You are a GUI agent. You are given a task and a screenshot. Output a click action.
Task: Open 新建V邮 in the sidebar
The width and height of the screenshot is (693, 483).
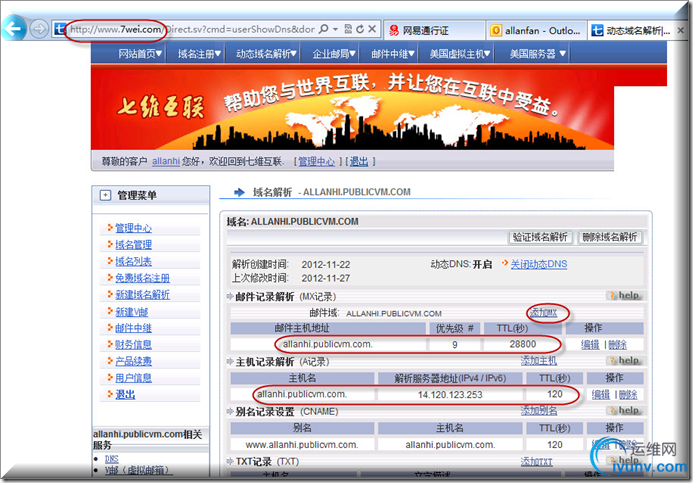click(131, 312)
